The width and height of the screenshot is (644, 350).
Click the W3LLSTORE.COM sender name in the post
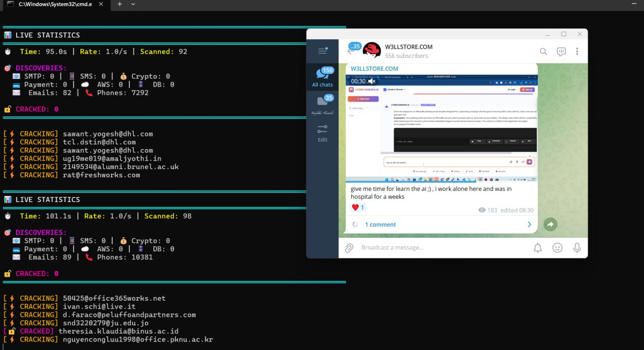click(374, 68)
